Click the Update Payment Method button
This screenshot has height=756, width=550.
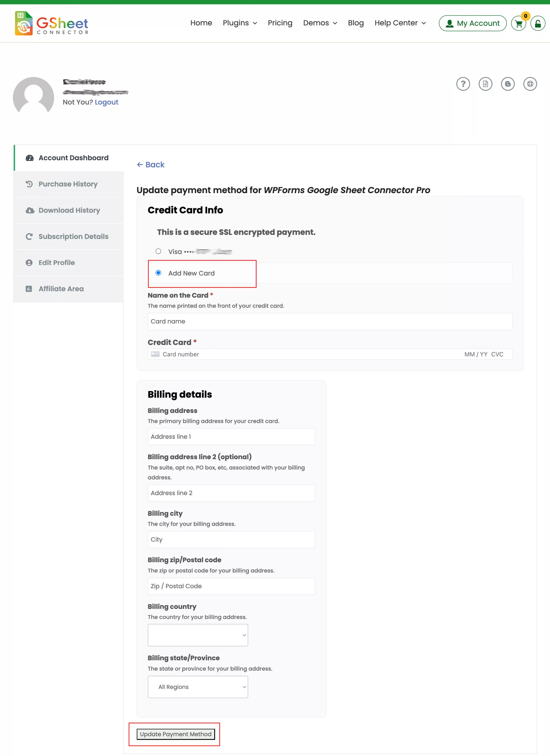pyautogui.click(x=176, y=734)
